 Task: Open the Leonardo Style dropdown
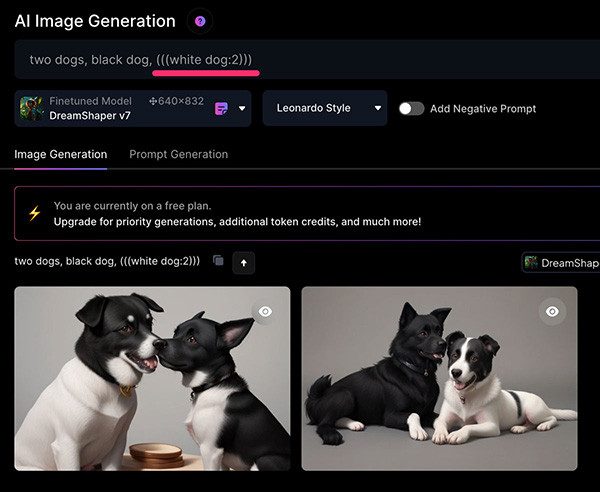[x=325, y=108]
